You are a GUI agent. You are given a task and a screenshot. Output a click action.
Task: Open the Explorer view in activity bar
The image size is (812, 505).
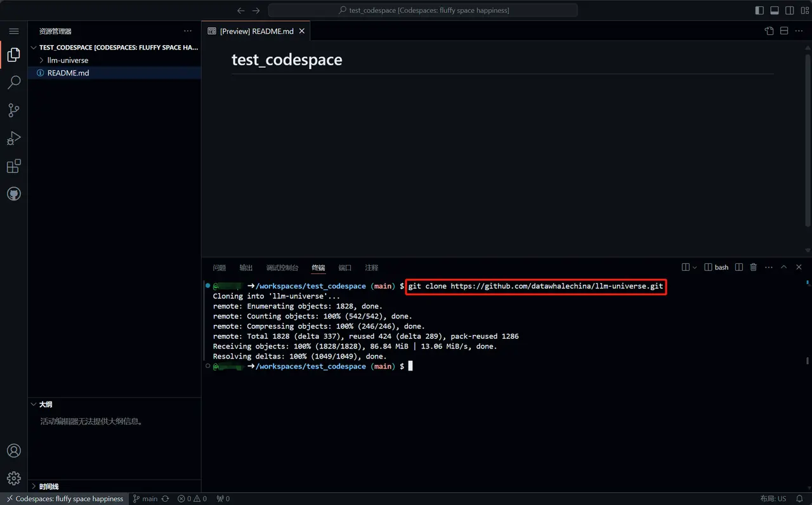pos(13,55)
